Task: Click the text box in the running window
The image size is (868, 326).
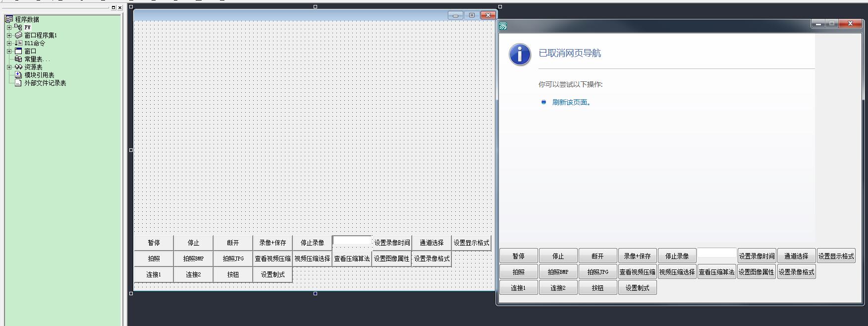Action: [716, 254]
